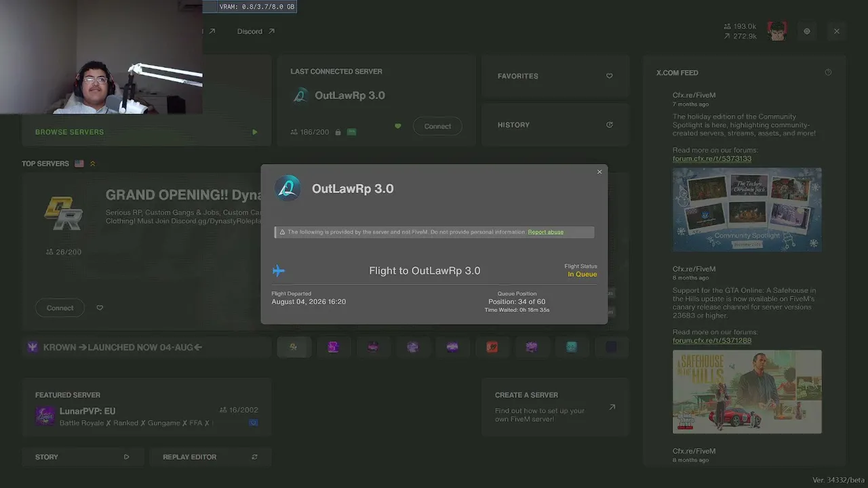
Task: Click the Story play arrow icon
Action: 126,457
